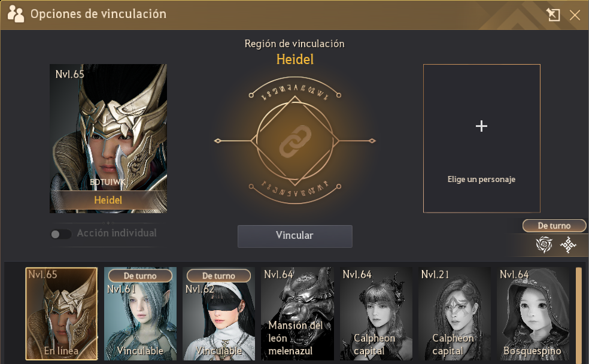Select the Nvl.65 En línea character card

click(x=62, y=314)
